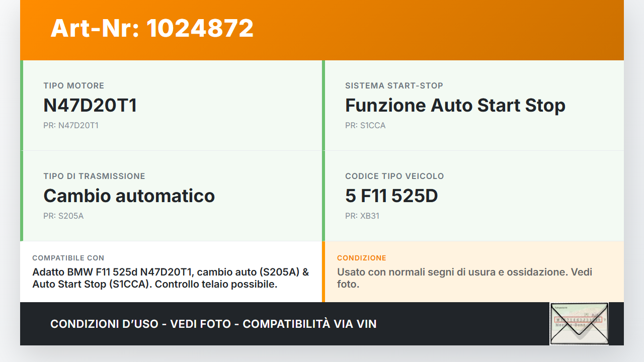
Task: Select the COMPATIBILE CON label
Action: click(x=68, y=258)
